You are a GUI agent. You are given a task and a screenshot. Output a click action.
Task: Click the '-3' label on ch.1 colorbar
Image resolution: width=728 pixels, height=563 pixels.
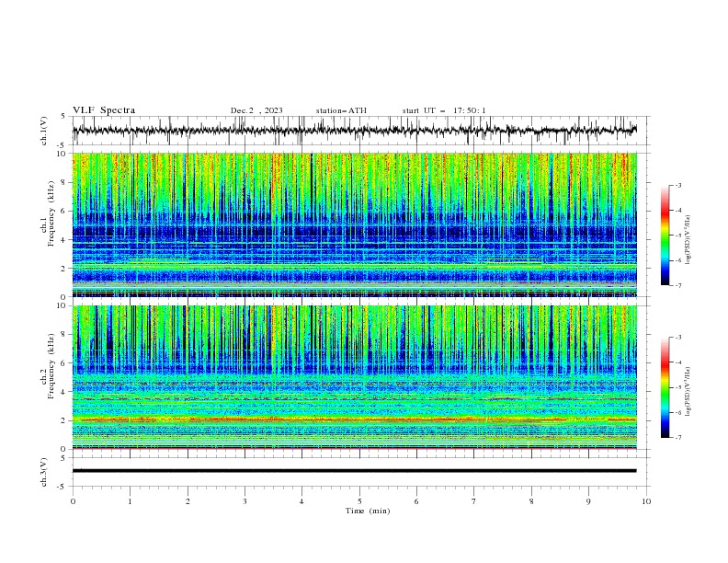coord(677,185)
